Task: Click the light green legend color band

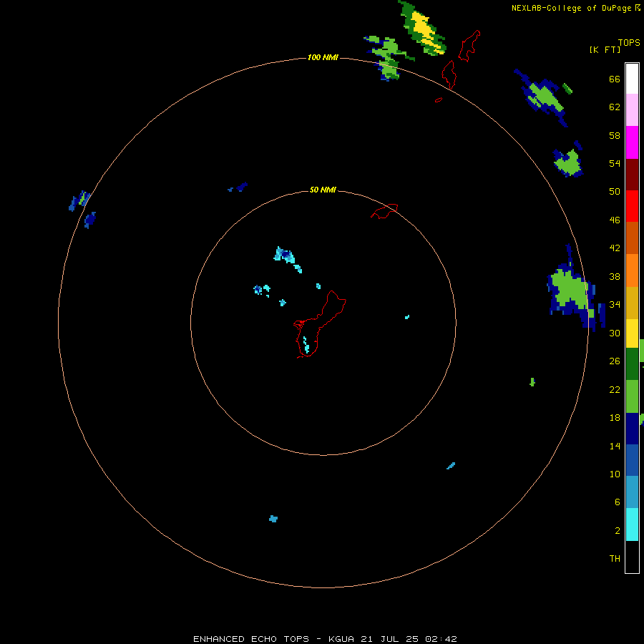Action: click(x=632, y=396)
